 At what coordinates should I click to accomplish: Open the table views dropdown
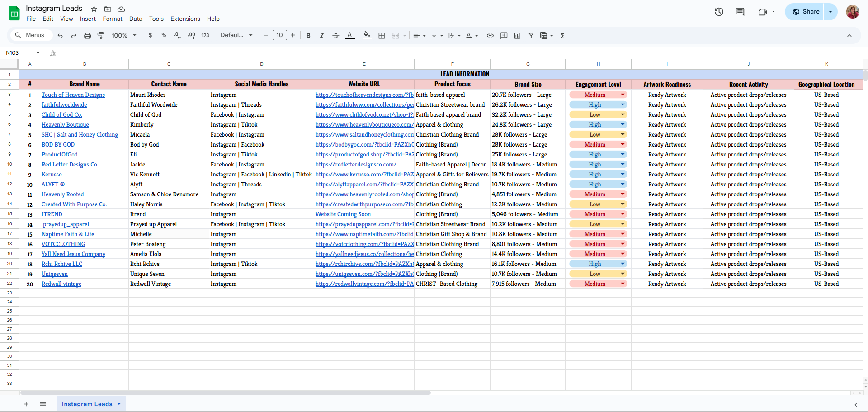coord(547,36)
